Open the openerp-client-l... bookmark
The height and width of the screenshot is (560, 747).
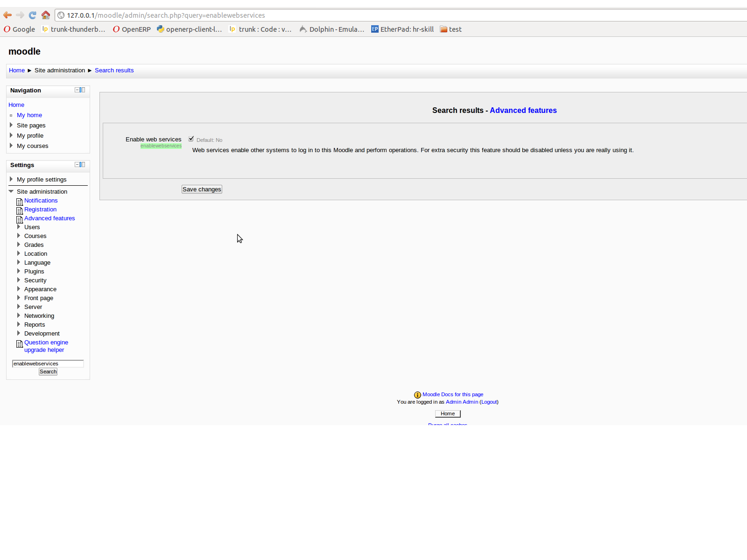[189, 29]
